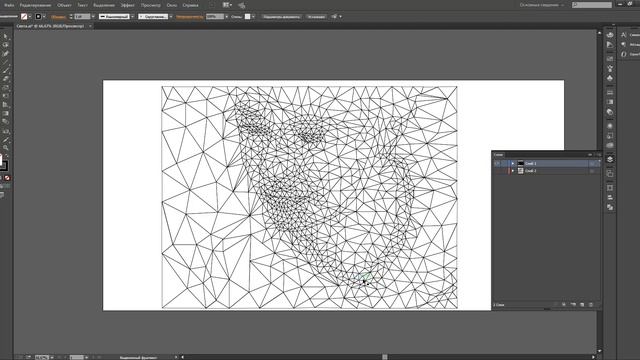Open the Paragraph panel icon

pos(624,44)
